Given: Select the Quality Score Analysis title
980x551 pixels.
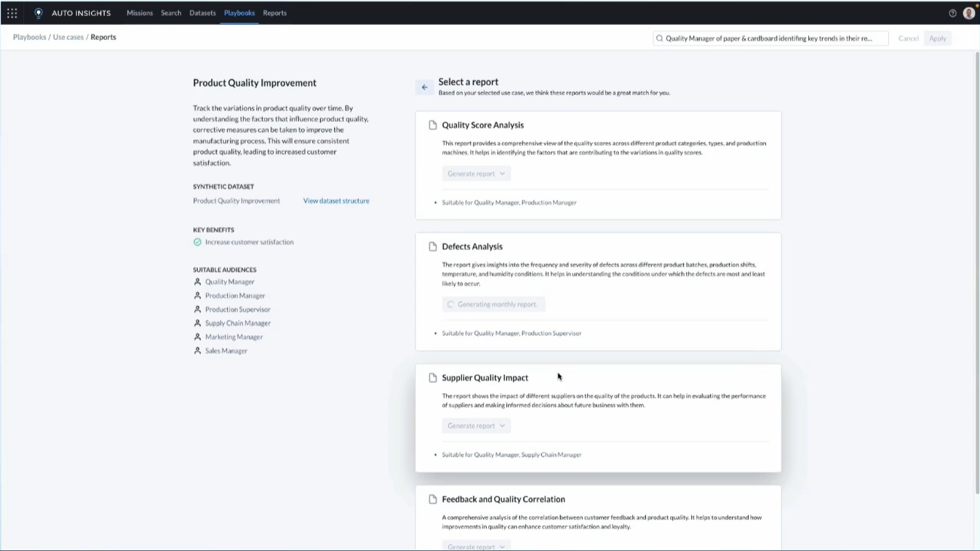Looking at the screenshot, I should coord(483,125).
